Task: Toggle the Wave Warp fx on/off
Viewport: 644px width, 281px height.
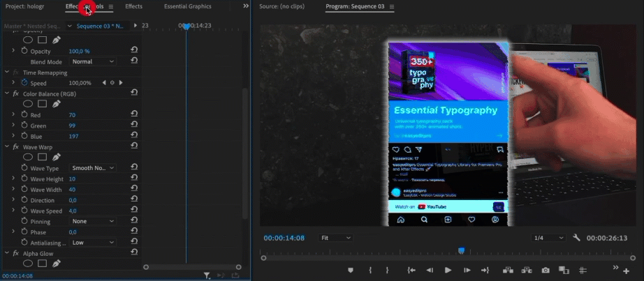Action: click(x=15, y=147)
